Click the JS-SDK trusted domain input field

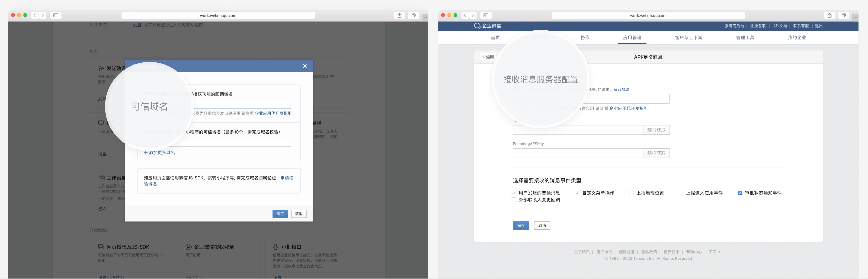(x=217, y=143)
